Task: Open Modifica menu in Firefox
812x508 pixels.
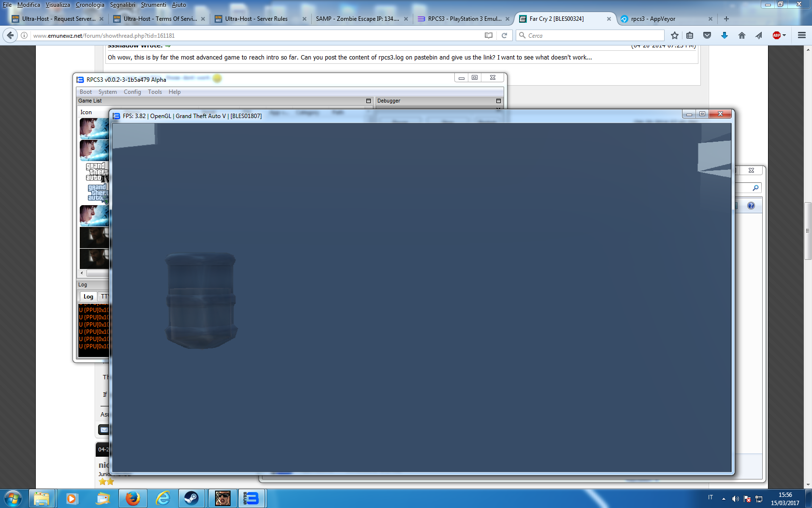Action: pos(29,5)
